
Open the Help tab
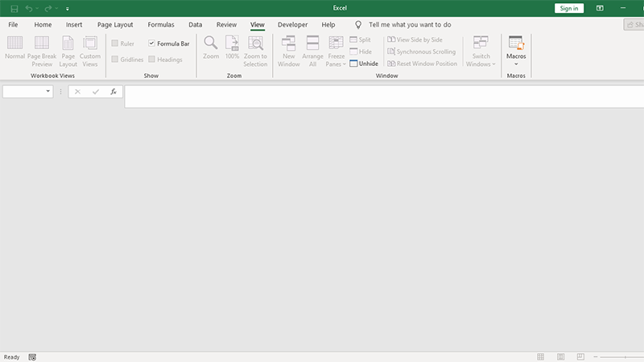coord(328,25)
